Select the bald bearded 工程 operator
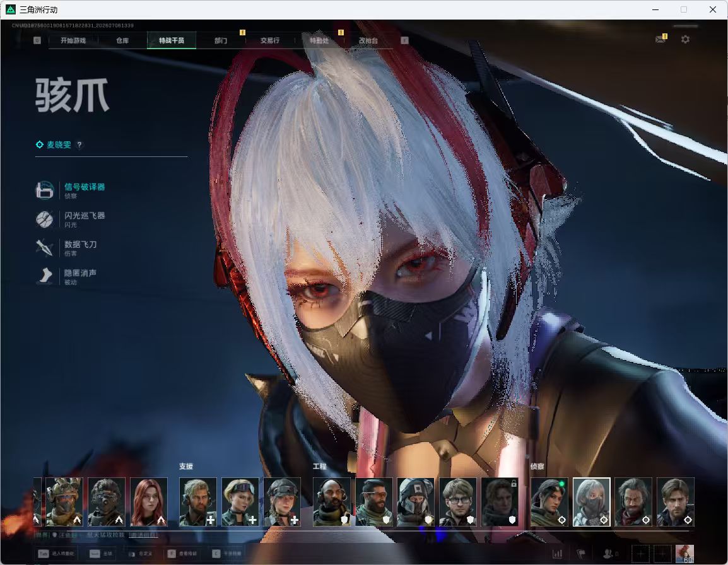 331,502
